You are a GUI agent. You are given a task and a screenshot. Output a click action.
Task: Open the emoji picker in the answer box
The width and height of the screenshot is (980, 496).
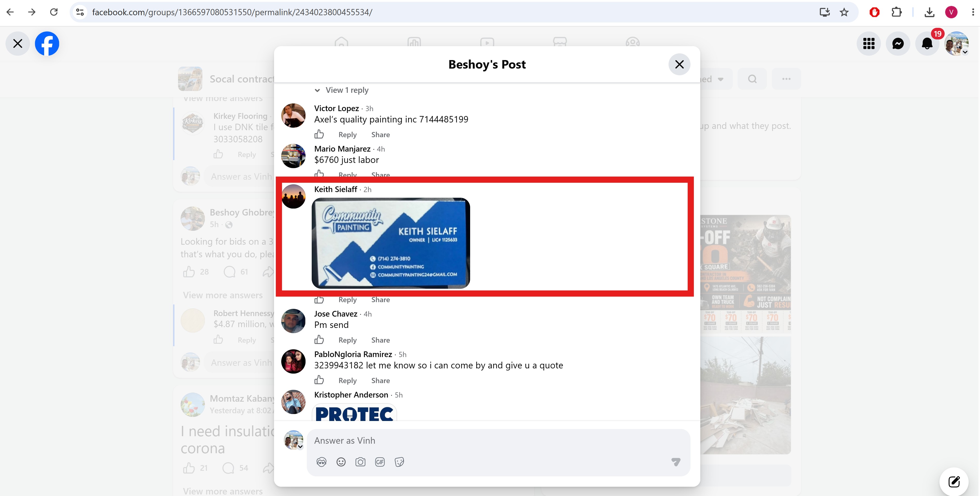point(341,462)
